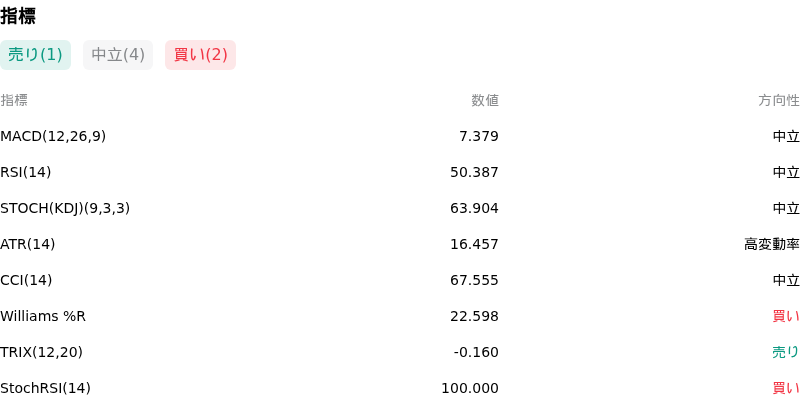This screenshot has width=800, height=398.
Task: Click the 買い signal for Williams %R
Action: [786, 316]
